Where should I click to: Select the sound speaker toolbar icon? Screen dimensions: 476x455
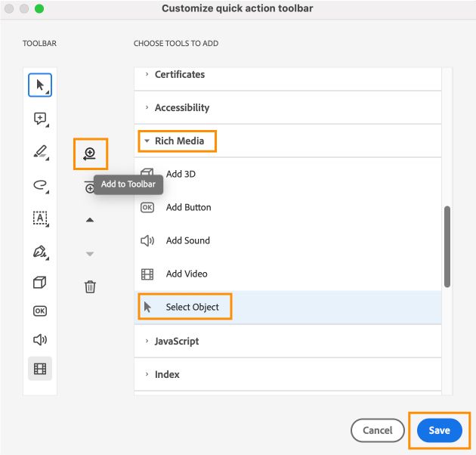click(40, 340)
